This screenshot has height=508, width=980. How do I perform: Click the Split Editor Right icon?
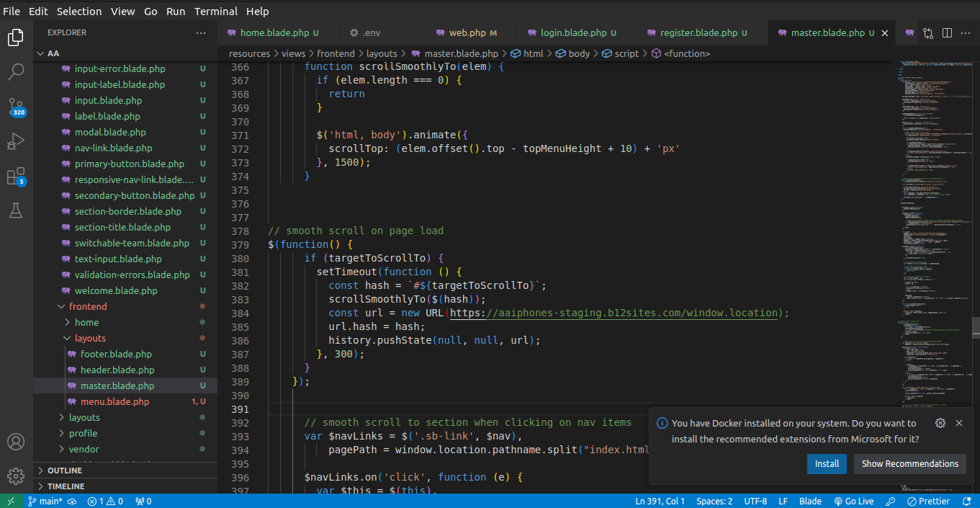(x=947, y=33)
